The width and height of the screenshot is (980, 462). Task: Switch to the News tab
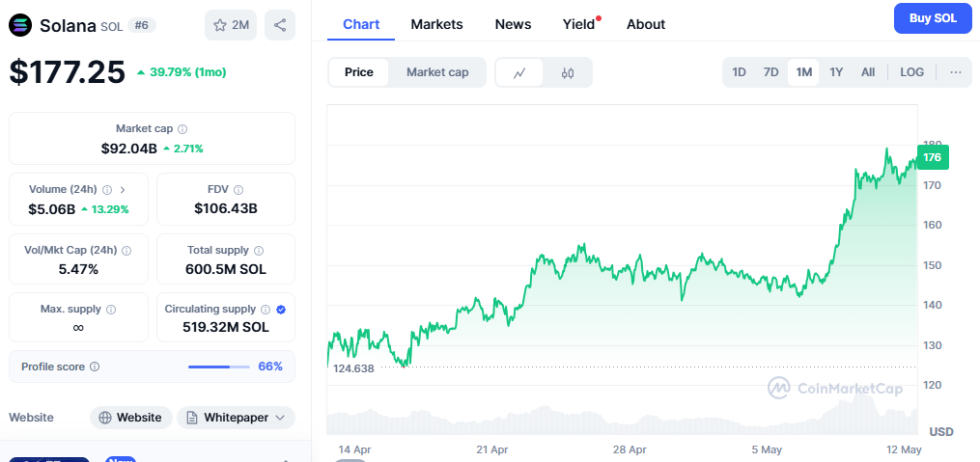tap(513, 24)
